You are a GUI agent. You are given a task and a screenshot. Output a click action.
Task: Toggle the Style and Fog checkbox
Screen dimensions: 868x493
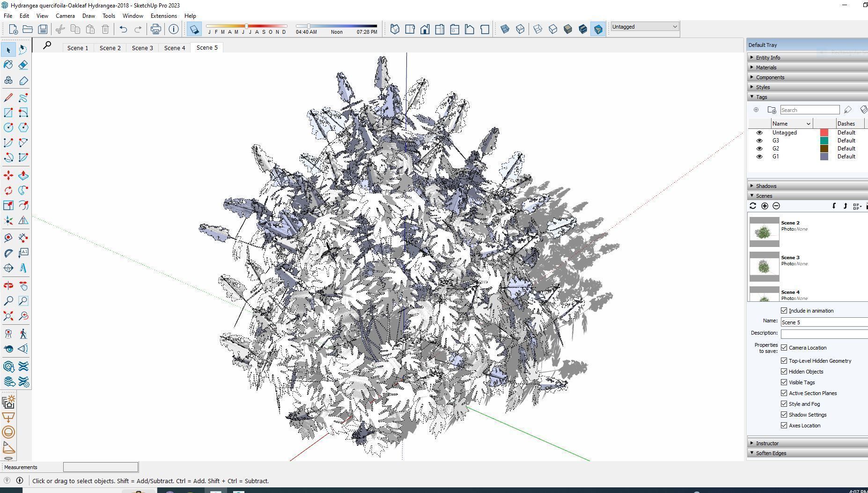pos(784,404)
